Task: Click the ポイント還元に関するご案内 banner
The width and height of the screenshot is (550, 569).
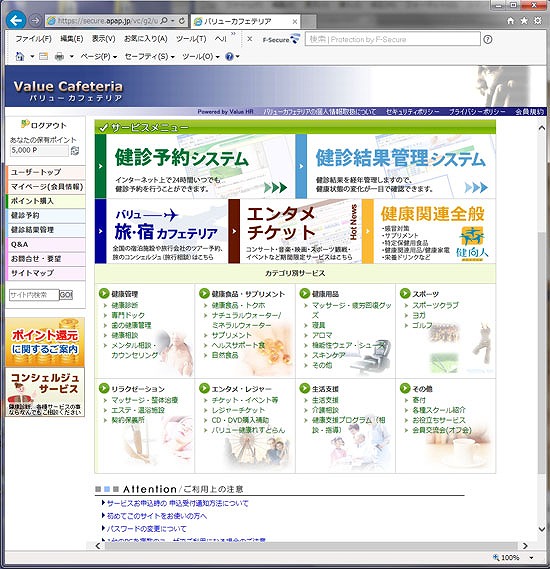Action: click(45, 341)
